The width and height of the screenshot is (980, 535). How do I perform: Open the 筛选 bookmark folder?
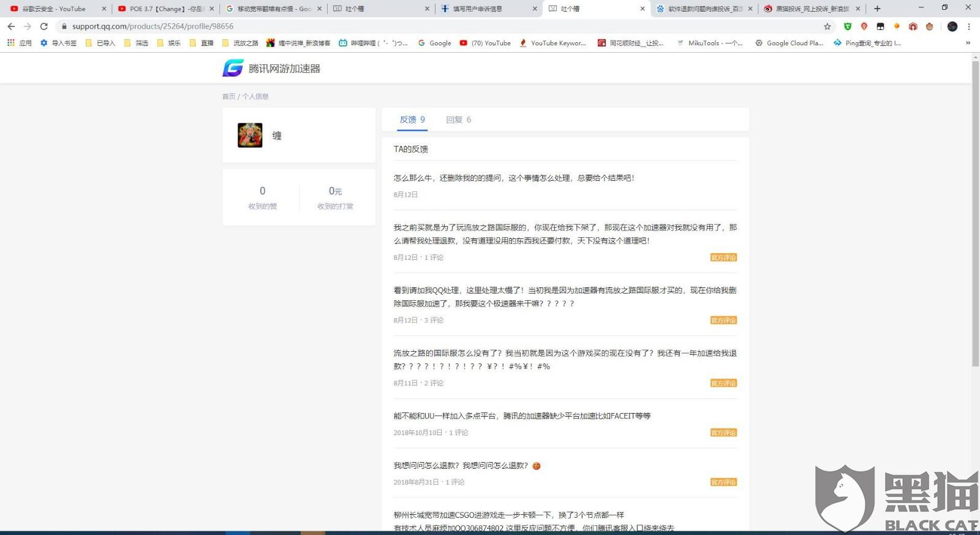point(136,43)
